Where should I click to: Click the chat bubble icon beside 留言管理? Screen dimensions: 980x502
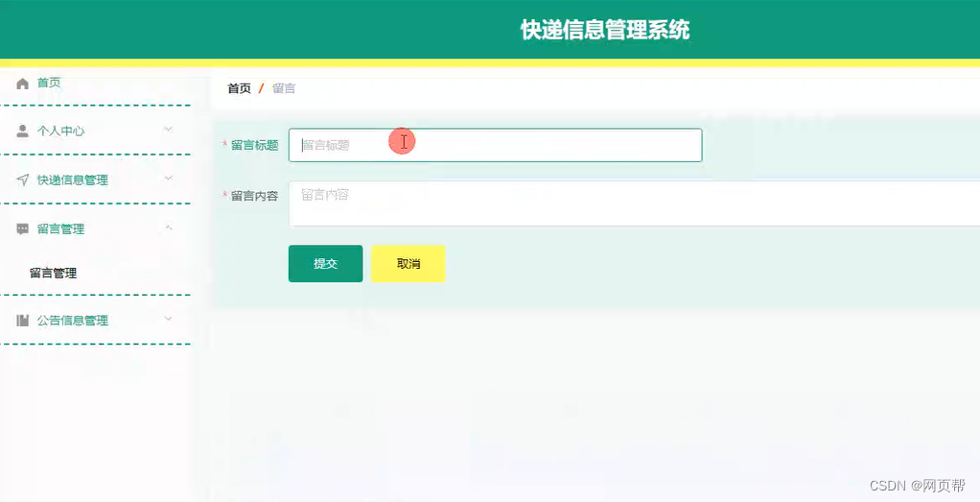pos(22,229)
